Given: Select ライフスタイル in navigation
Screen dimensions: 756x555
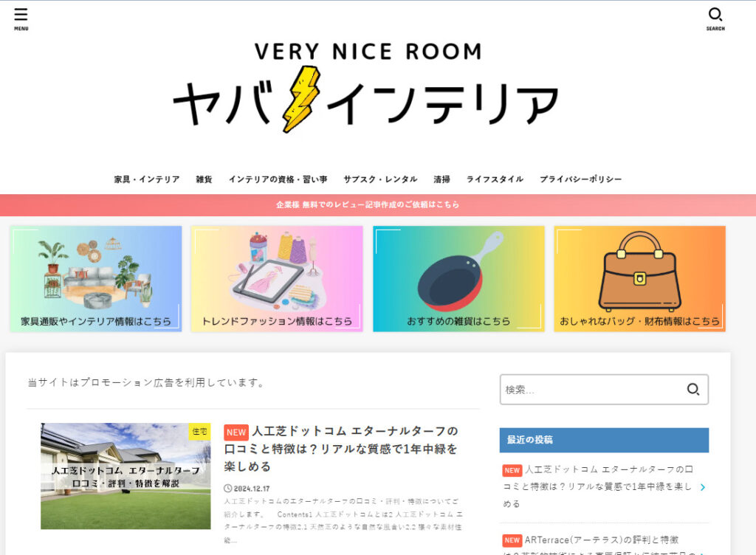Looking at the screenshot, I should [495, 179].
